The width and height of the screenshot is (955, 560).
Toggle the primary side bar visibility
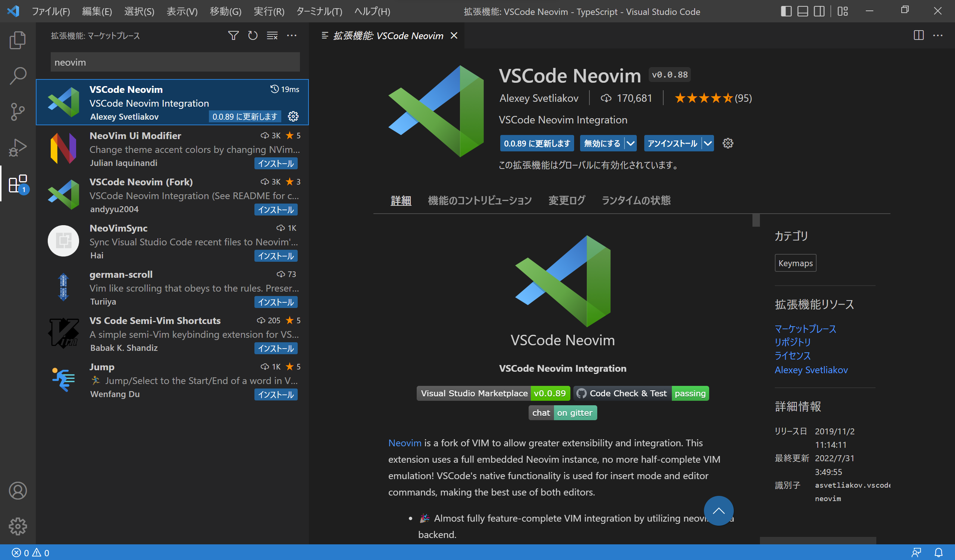786,11
